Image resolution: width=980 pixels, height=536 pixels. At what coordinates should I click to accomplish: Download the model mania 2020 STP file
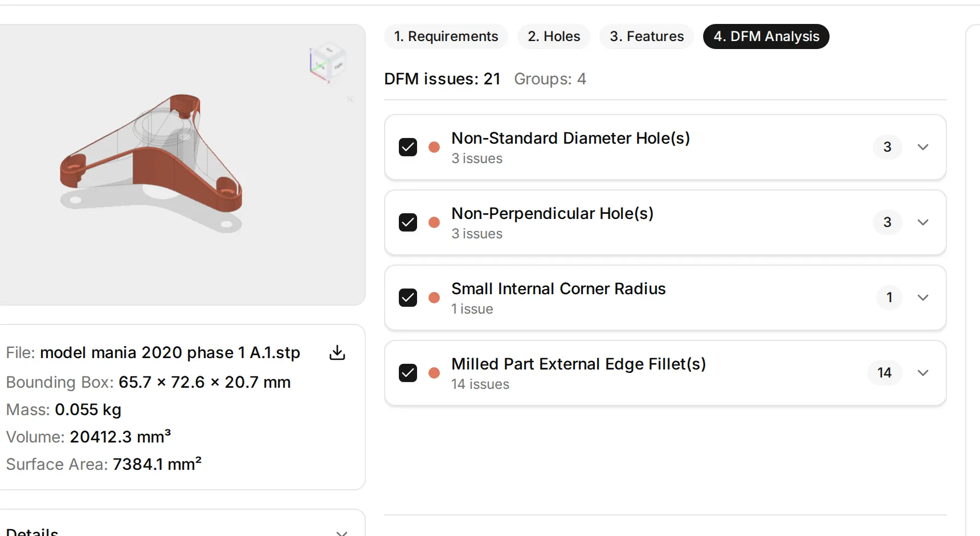[337, 352]
